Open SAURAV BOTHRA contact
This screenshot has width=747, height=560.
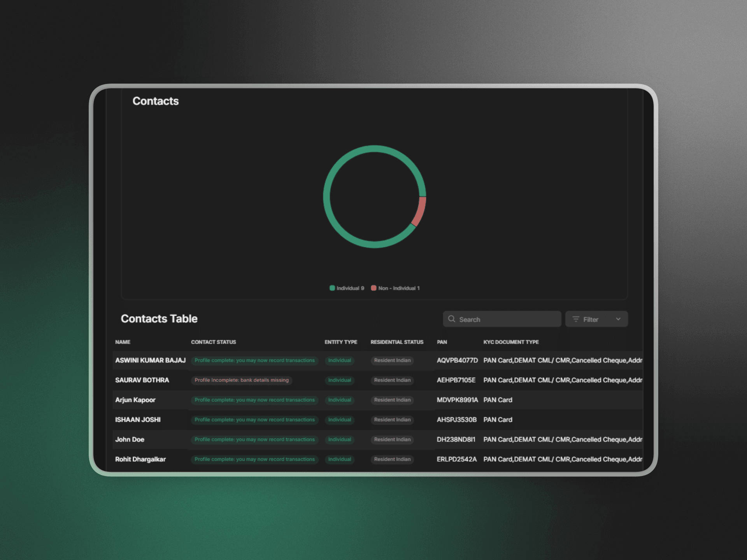coord(142,380)
